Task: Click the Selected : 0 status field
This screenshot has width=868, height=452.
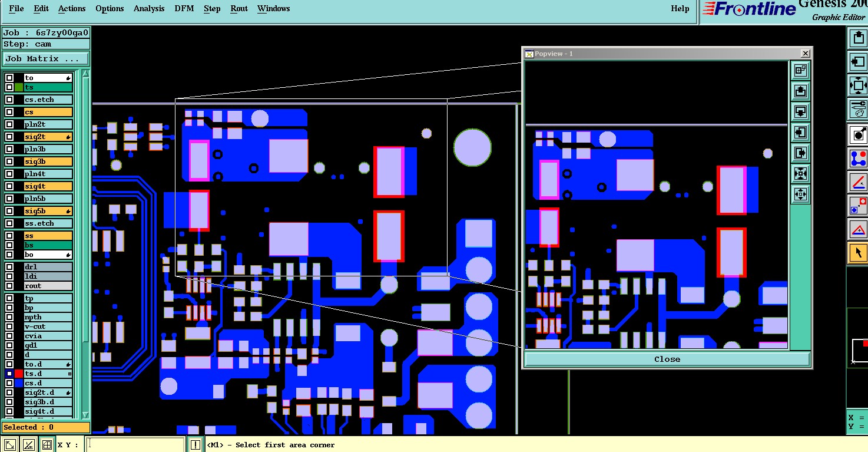Action: (x=46, y=427)
